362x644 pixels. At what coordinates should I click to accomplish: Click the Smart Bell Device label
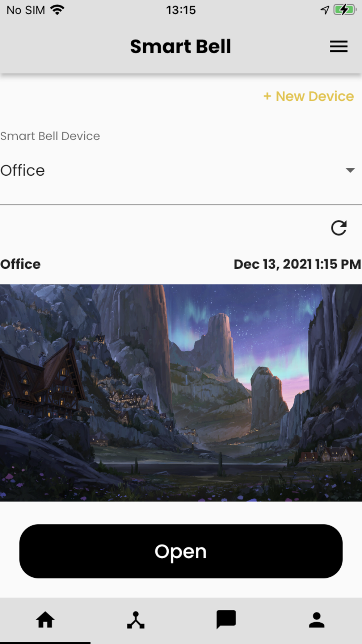[50, 136]
